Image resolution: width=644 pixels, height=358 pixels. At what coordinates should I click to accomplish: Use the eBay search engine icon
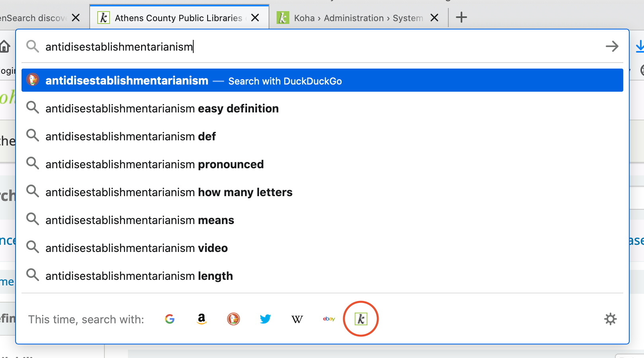[x=329, y=319]
